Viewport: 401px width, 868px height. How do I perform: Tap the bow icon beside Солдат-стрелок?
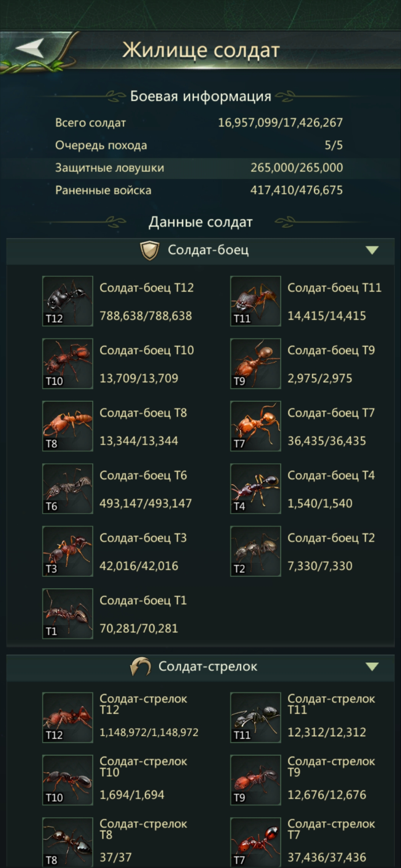[141, 667]
